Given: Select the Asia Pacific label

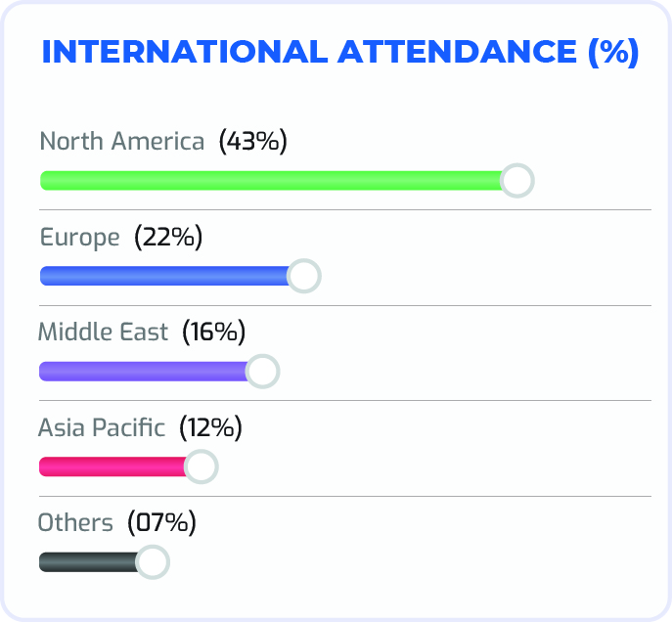Looking at the screenshot, I should pyautogui.click(x=102, y=427).
